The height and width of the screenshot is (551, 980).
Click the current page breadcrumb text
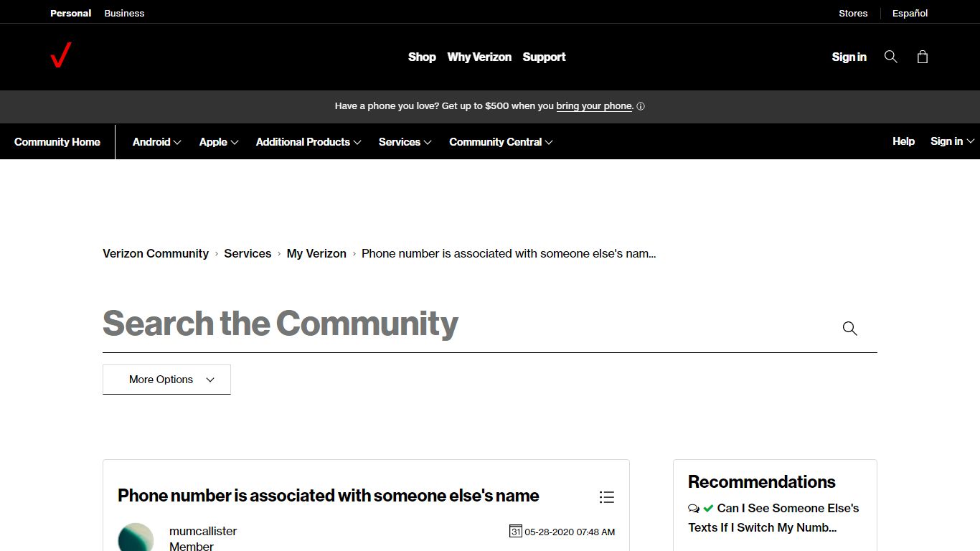coord(509,253)
